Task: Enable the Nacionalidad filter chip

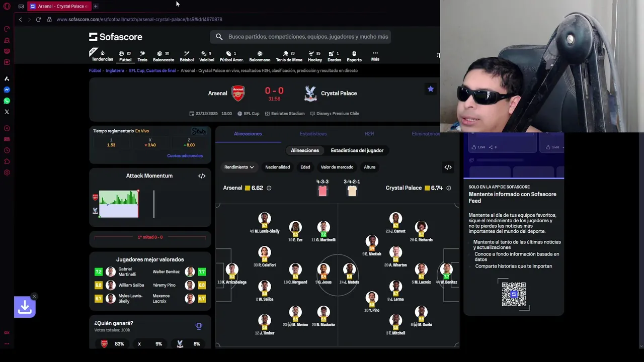Action: 278,167
